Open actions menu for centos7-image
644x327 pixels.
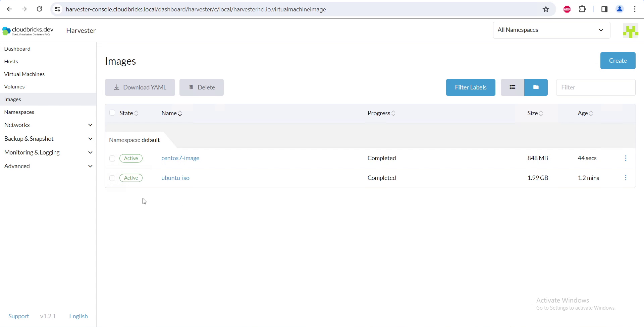(626, 158)
